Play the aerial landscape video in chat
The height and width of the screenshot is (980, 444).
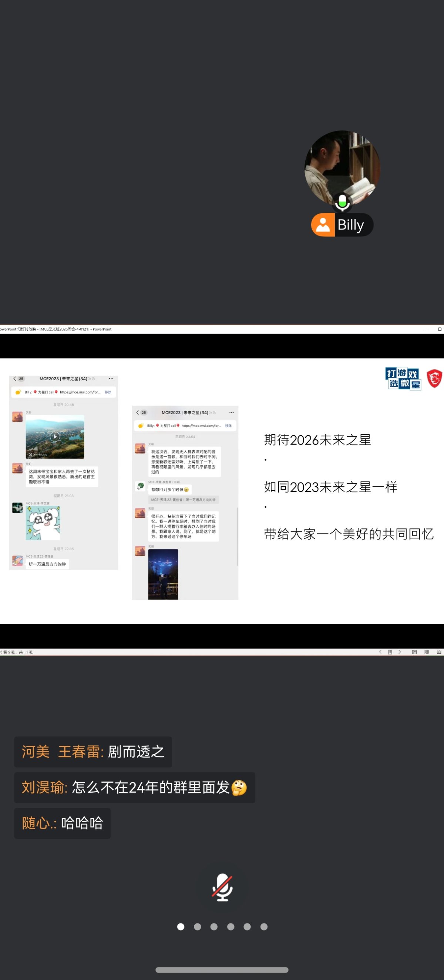tap(55, 437)
